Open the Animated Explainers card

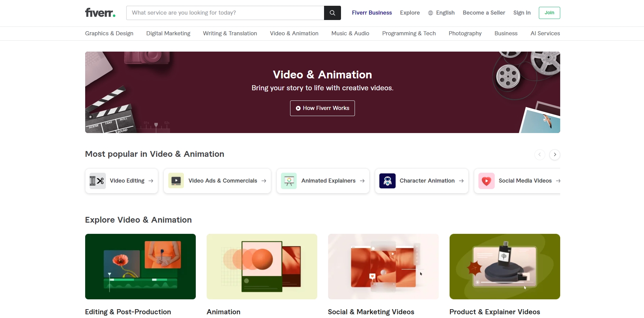click(x=323, y=181)
